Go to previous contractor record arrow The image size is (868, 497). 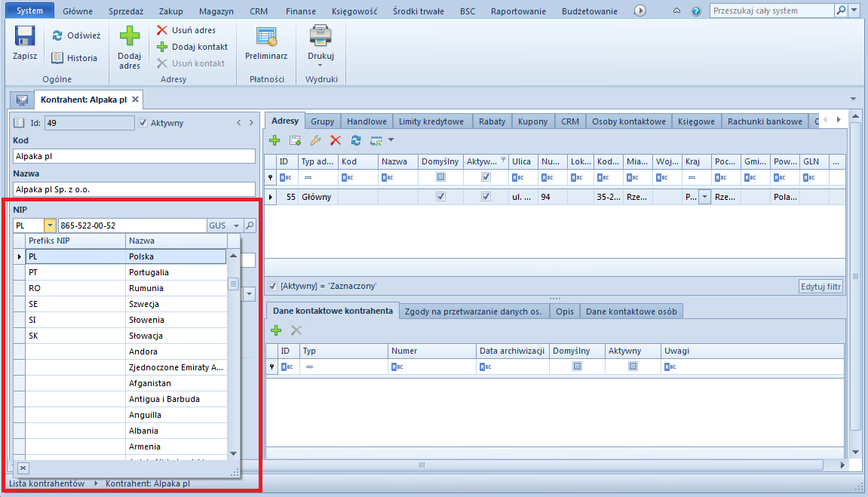coord(239,122)
